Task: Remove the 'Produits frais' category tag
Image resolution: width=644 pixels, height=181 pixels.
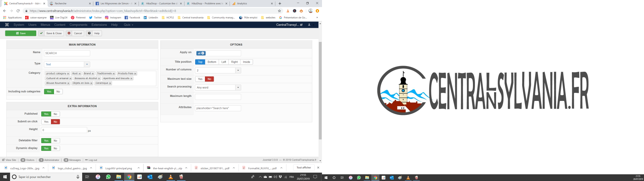Action: coord(135,74)
